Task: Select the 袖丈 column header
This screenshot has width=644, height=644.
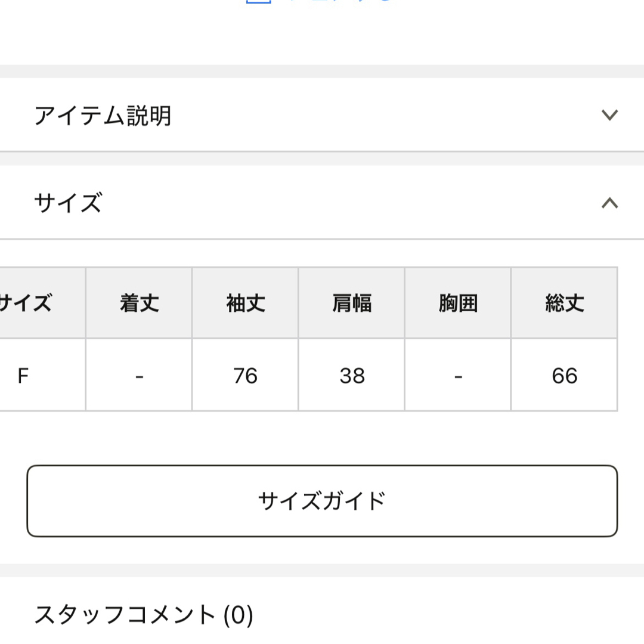Action: click(x=245, y=303)
